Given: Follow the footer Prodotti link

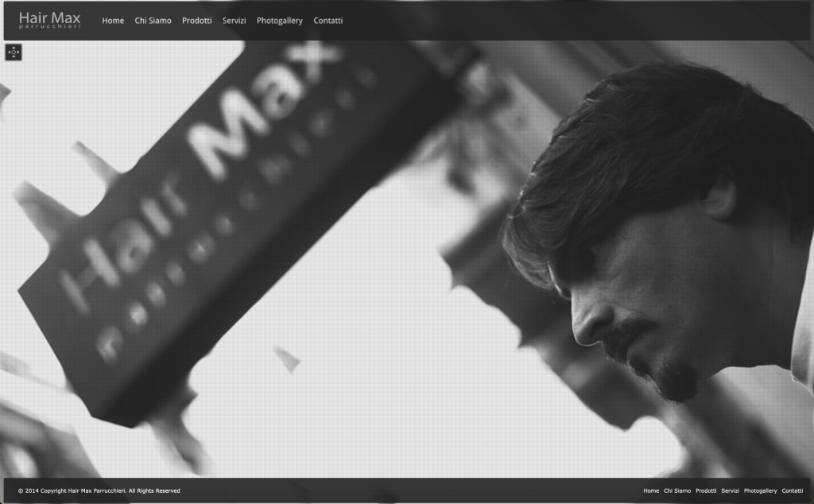Looking at the screenshot, I should coord(706,491).
